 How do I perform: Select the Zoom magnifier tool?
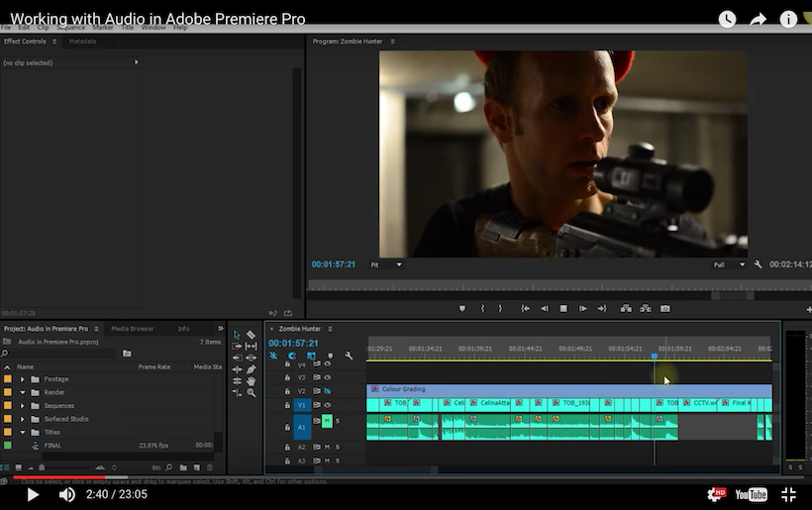pos(252,393)
